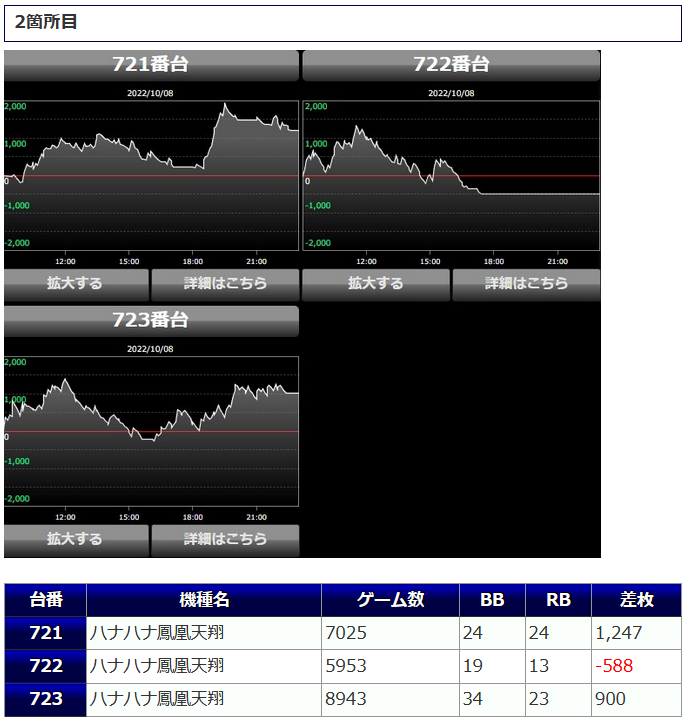Screen dimensions: 687x723
Task: Click BB value 19 in row 722
Action: (473, 666)
